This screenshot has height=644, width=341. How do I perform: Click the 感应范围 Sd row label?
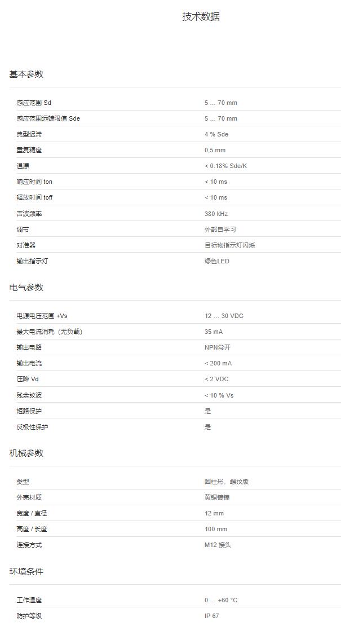click(x=34, y=103)
